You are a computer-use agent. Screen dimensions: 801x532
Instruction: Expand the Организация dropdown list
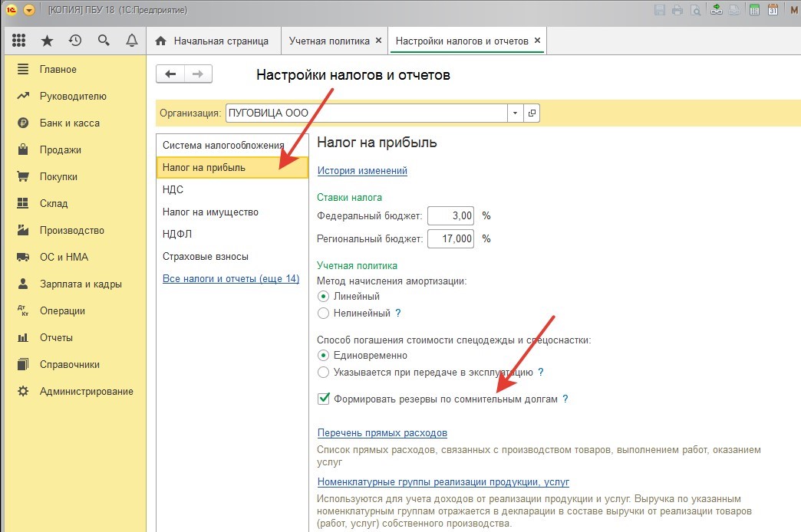pos(515,113)
